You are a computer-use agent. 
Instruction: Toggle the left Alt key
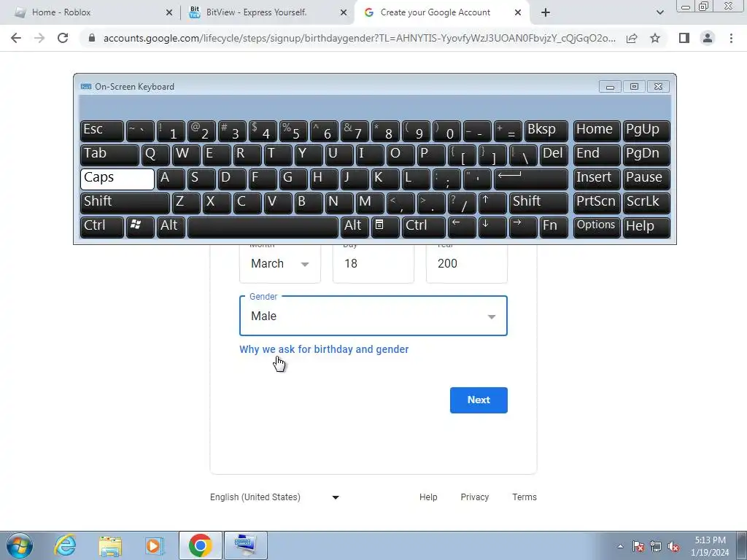click(x=171, y=227)
